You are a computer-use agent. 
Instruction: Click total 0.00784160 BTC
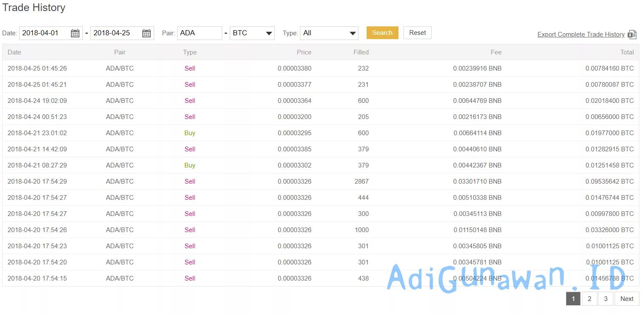(610, 68)
